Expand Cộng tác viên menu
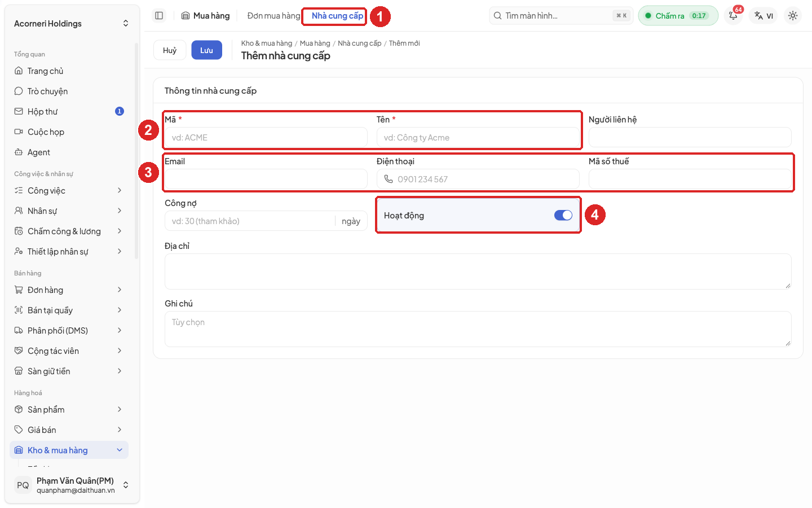This screenshot has width=812, height=508. click(69, 351)
